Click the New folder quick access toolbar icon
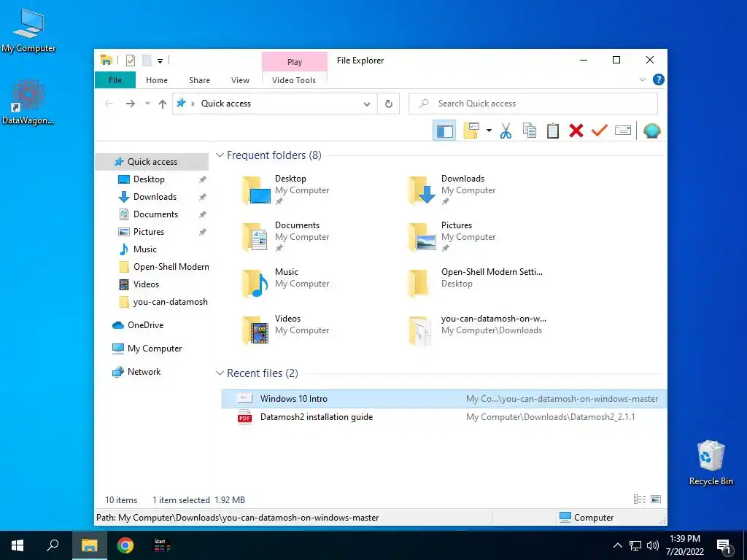 click(x=147, y=61)
